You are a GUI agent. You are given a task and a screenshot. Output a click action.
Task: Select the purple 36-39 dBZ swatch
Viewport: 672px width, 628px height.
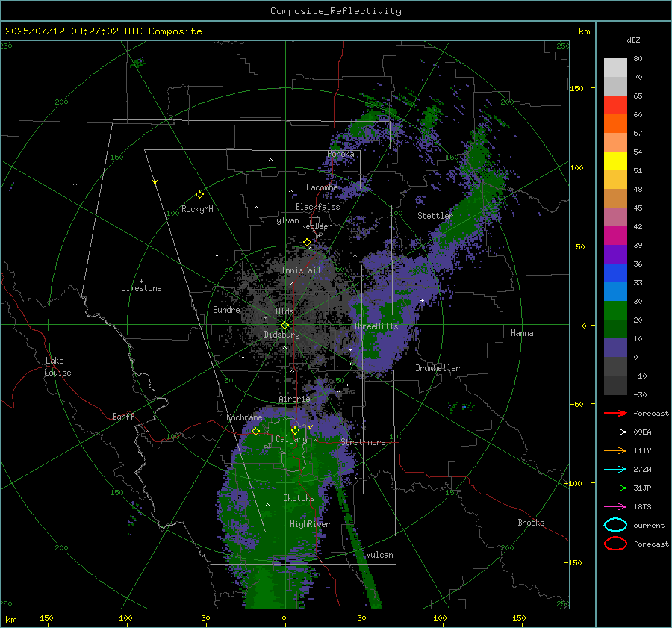pyautogui.click(x=615, y=255)
